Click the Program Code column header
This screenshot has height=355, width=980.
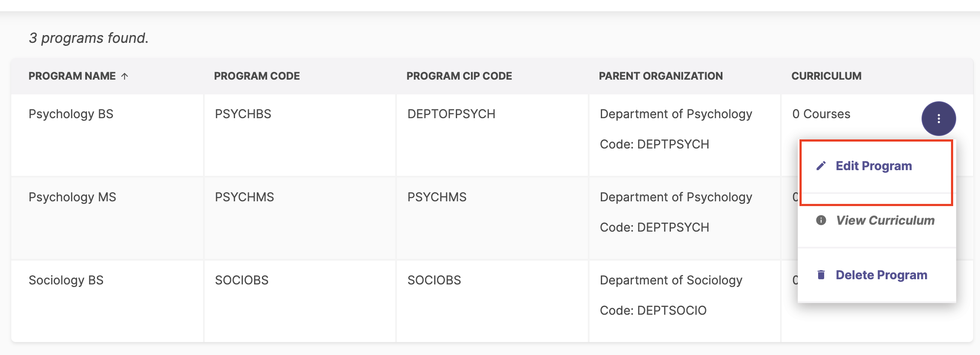[257, 76]
